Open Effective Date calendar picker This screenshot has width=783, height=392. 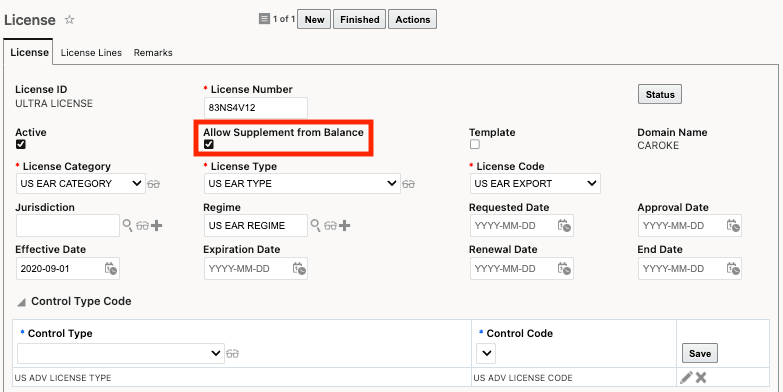tap(111, 269)
